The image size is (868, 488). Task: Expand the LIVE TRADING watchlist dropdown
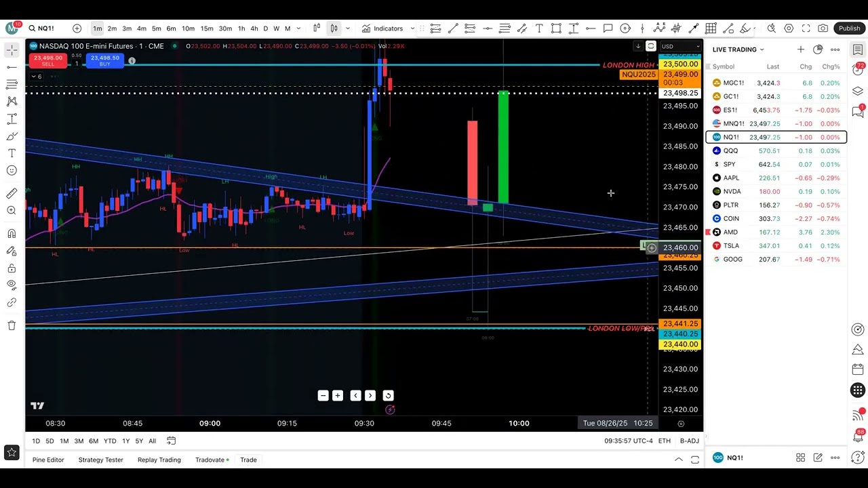tap(738, 49)
